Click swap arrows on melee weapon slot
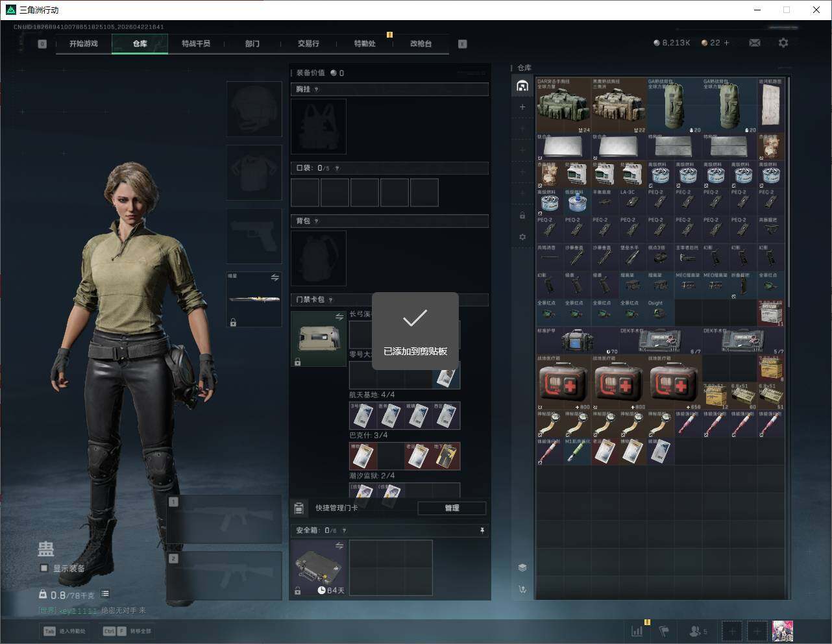Viewport: 832px width, 644px height. pos(275,277)
